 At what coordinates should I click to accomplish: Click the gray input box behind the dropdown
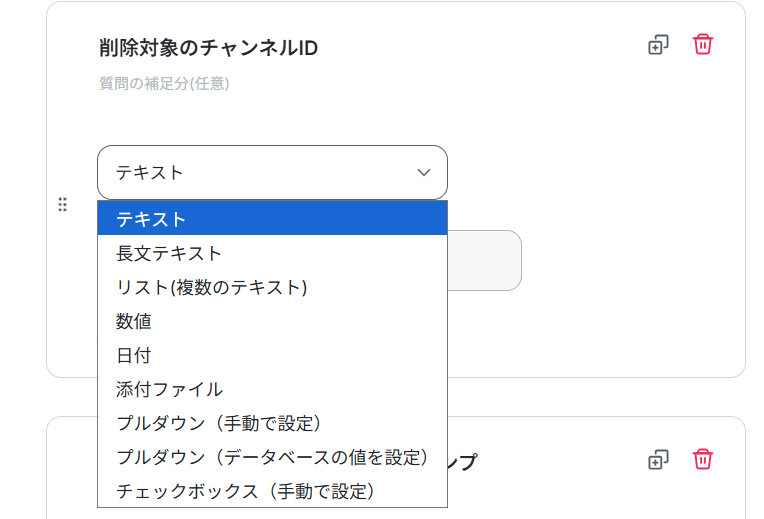tap(484, 260)
